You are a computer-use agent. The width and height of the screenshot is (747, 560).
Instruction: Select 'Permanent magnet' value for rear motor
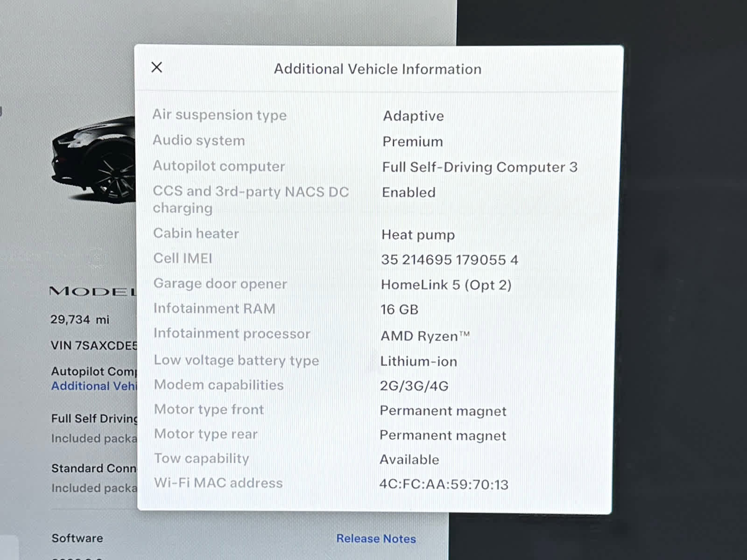443,435
